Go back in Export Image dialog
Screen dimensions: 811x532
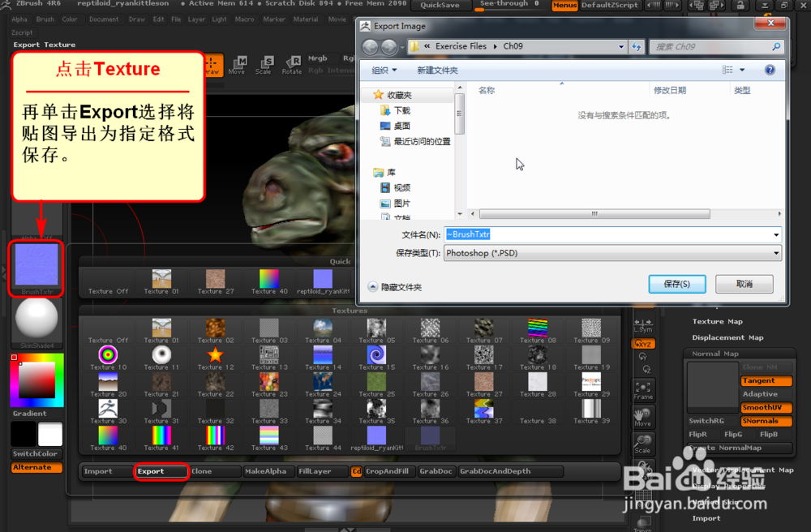(x=370, y=47)
